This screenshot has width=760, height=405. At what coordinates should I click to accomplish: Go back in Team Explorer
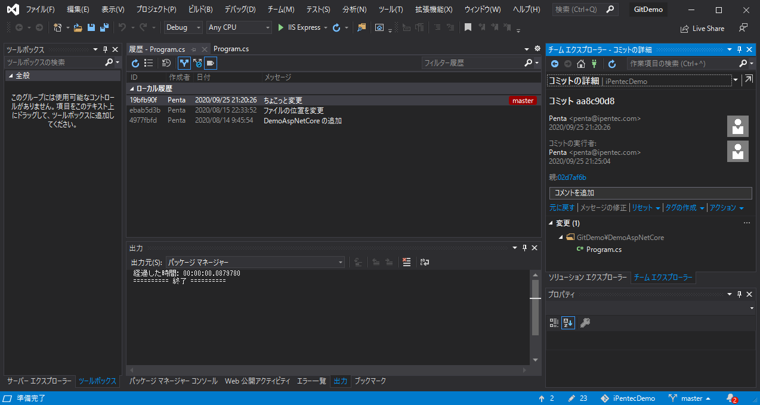pos(554,63)
